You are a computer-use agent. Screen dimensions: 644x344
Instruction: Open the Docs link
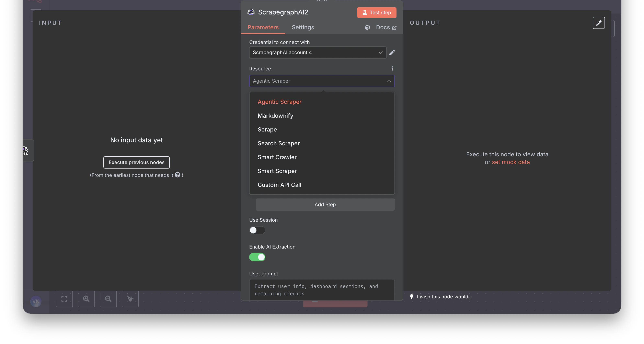pos(386,27)
